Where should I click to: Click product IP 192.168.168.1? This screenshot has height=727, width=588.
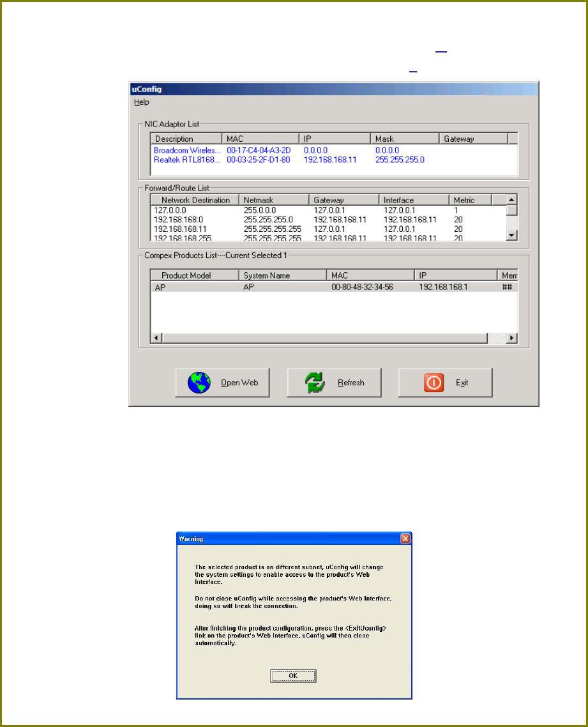click(x=444, y=287)
